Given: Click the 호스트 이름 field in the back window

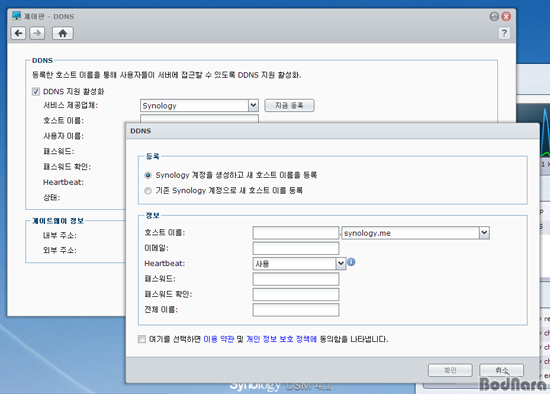Looking at the screenshot, I should click(x=199, y=119).
